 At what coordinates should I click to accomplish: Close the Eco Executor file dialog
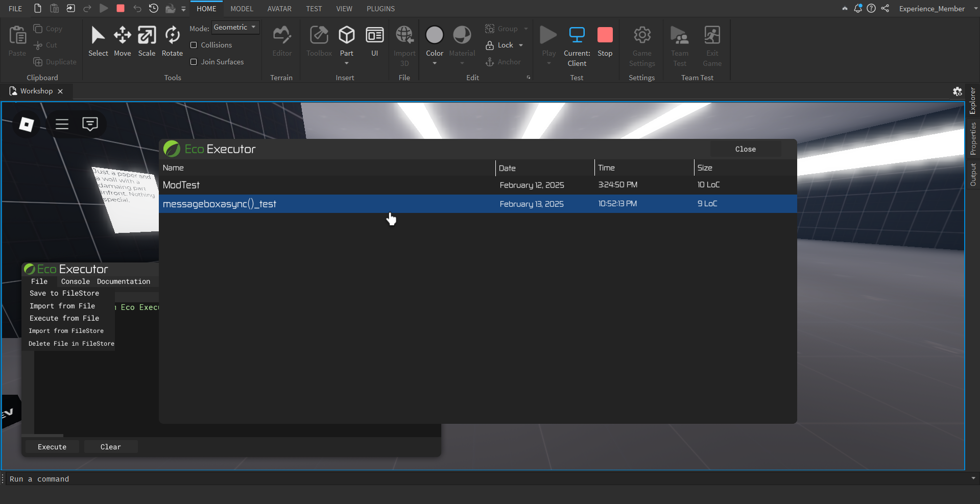[x=745, y=149]
